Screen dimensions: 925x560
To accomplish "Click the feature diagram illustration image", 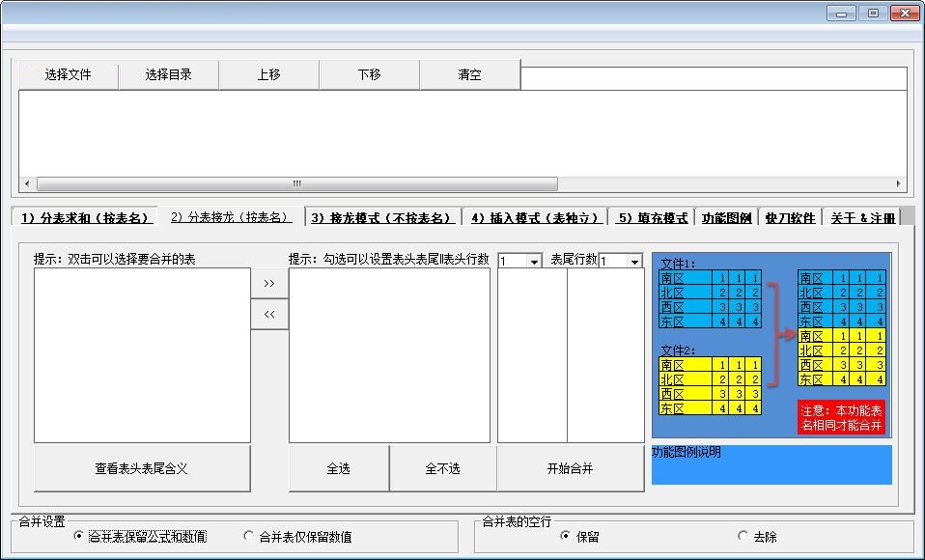I will coord(771,346).
